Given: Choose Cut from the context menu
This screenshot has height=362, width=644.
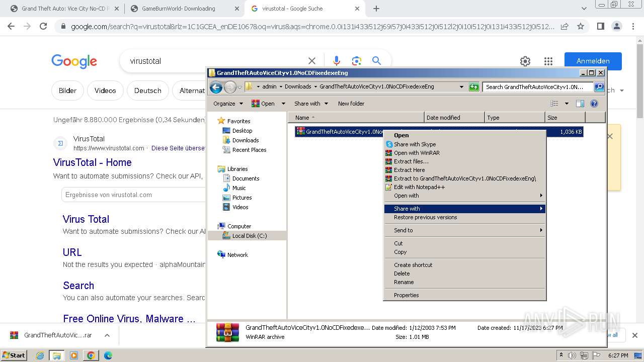Looking at the screenshot, I should coord(464,243).
